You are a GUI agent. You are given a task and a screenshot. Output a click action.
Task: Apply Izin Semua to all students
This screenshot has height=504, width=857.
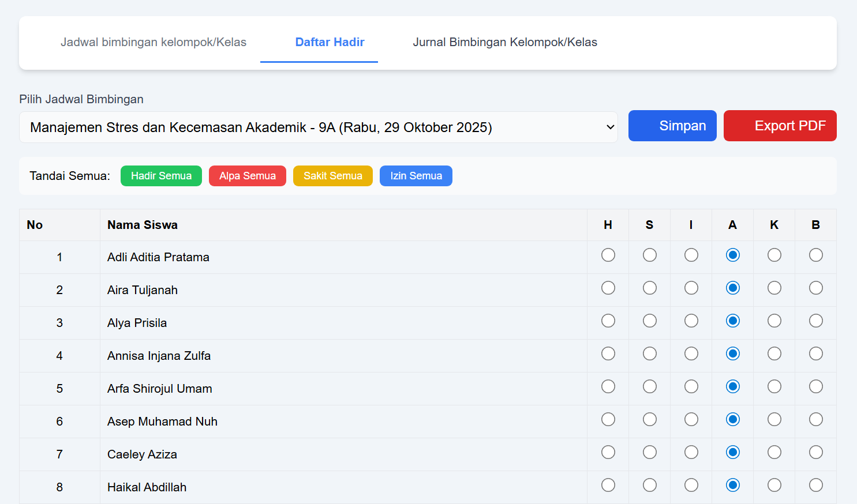click(416, 176)
